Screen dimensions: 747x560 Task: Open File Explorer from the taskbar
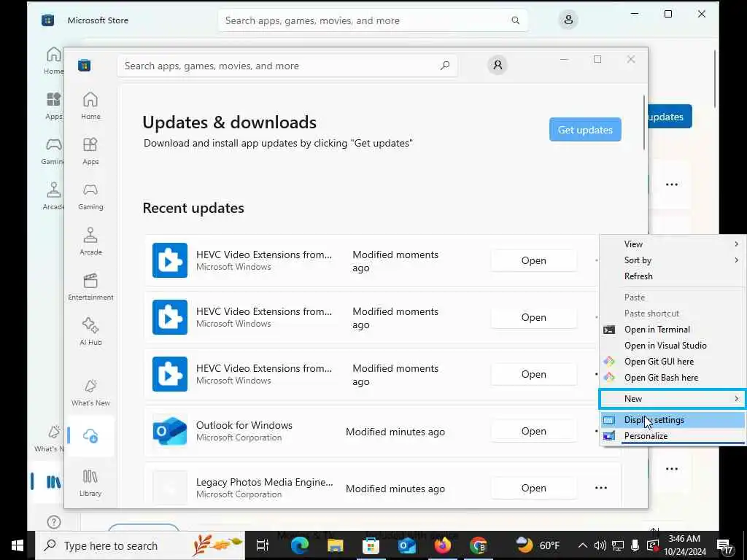point(335,545)
